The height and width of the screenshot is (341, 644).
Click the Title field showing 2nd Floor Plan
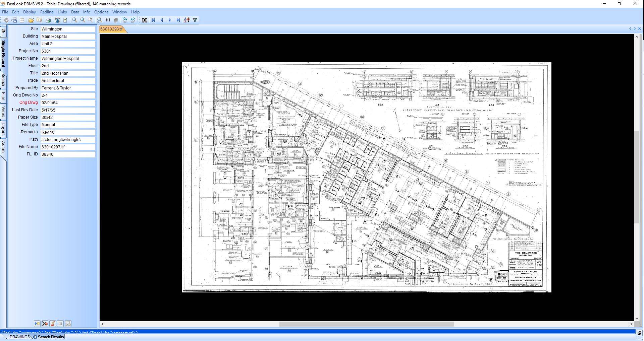coord(68,73)
